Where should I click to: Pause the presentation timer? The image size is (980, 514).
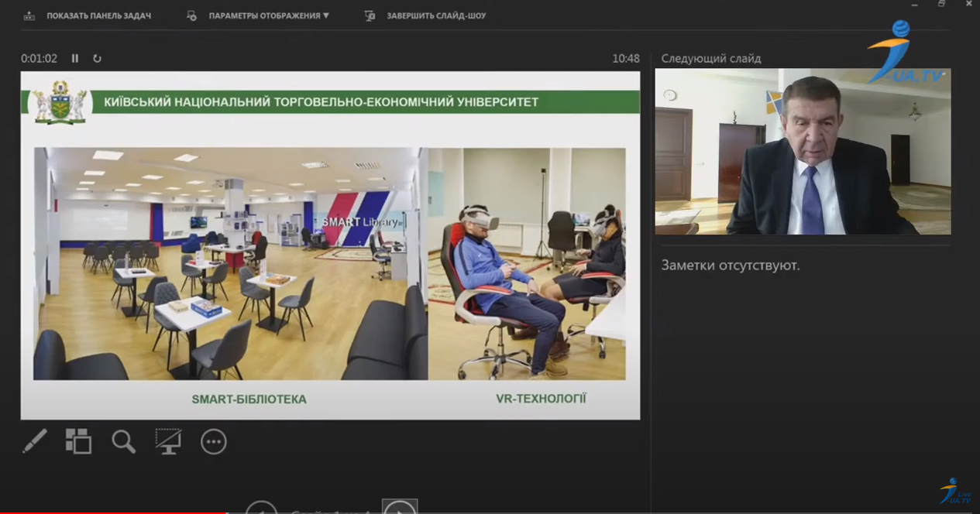point(75,58)
